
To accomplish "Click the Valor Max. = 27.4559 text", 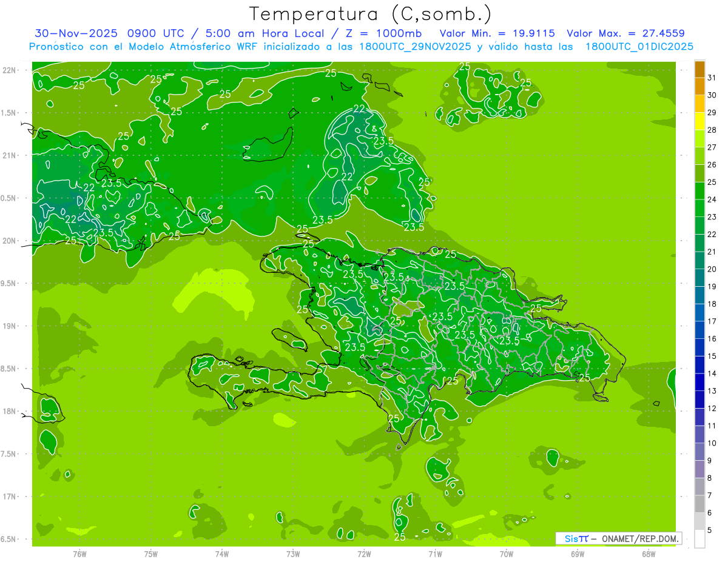I will (625, 33).
